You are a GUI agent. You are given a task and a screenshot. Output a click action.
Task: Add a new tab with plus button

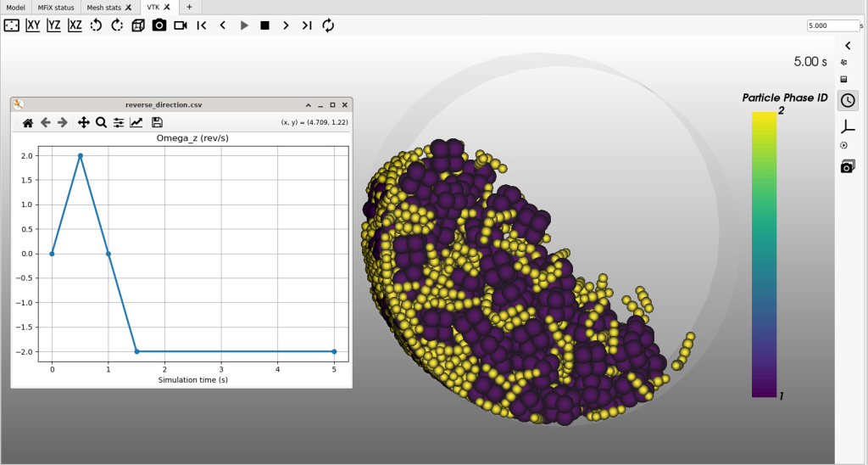click(x=189, y=7)
